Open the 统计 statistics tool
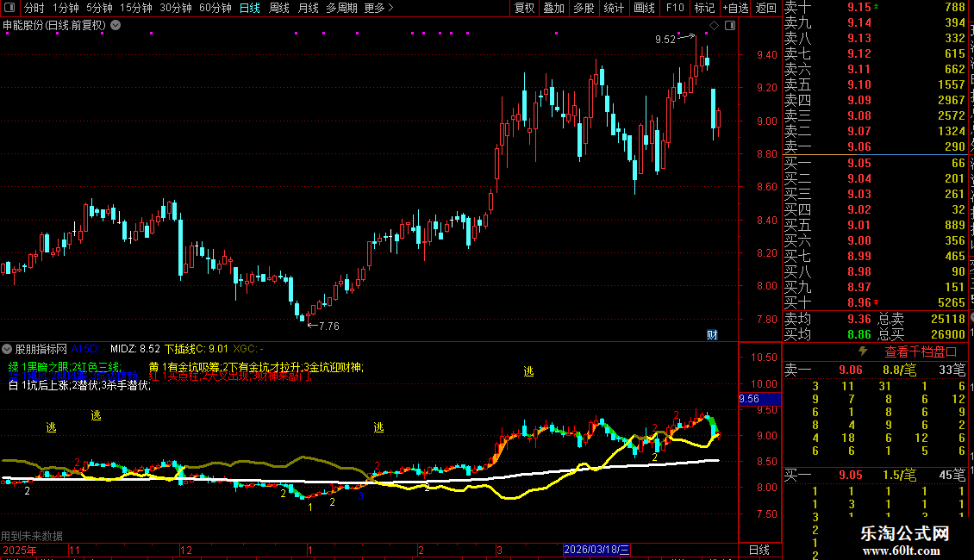 [614, 8]
